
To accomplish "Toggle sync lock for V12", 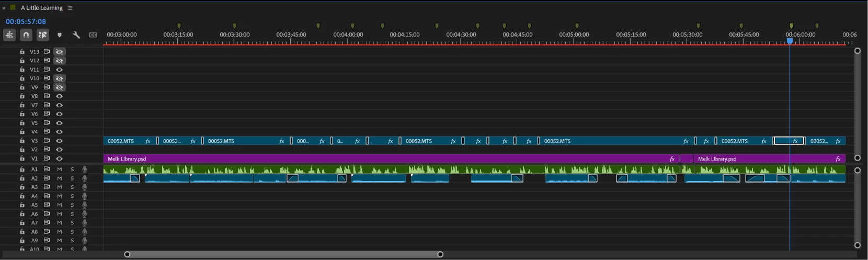I will click(47, 61).
